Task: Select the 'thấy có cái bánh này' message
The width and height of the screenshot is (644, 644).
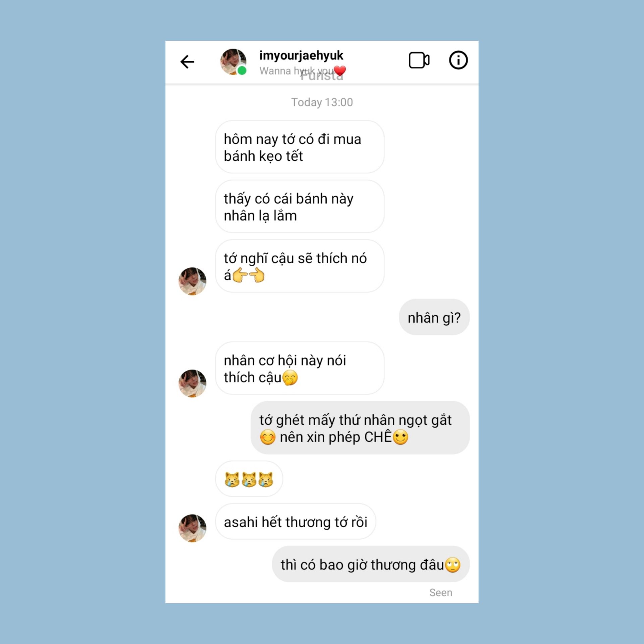Action: (300, 207)
